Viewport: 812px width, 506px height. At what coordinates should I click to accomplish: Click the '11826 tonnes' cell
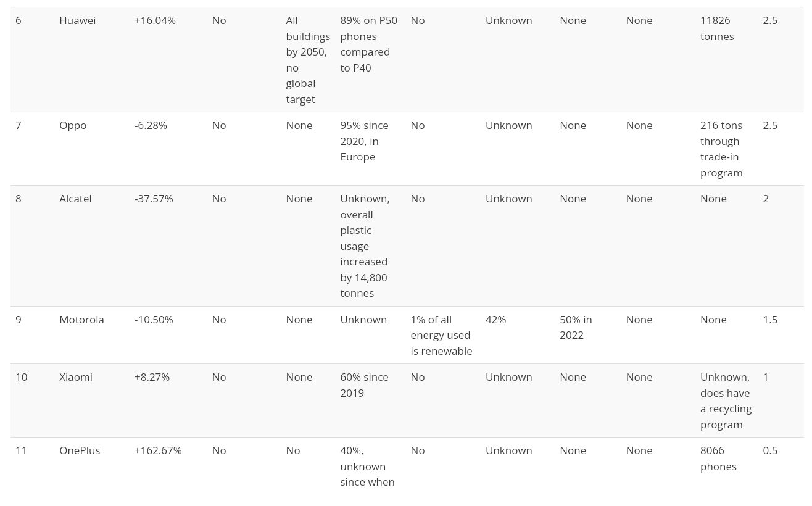[717, 28]
